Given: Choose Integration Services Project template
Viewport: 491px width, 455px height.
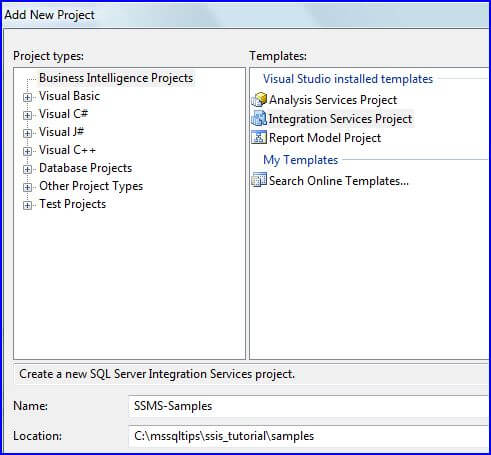Looking at the screenshot, I should pyautogui.click(x=340, y=119).
